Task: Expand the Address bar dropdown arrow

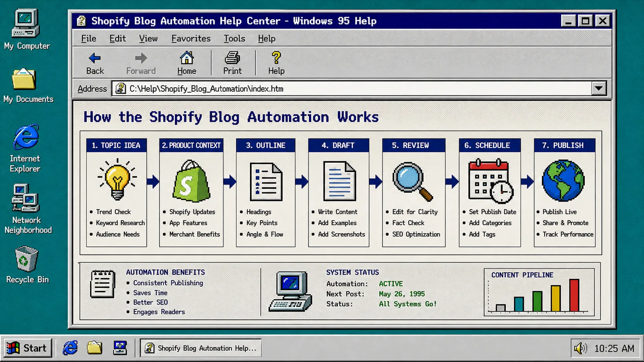Action: (x=599, y=88)
